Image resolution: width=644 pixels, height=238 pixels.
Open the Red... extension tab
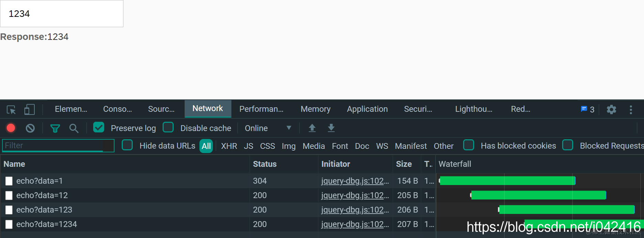point(521,109)
